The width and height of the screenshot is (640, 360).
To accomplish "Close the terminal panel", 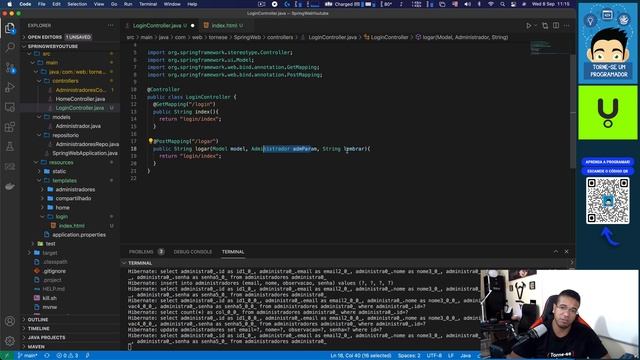I will click(567, 251).
